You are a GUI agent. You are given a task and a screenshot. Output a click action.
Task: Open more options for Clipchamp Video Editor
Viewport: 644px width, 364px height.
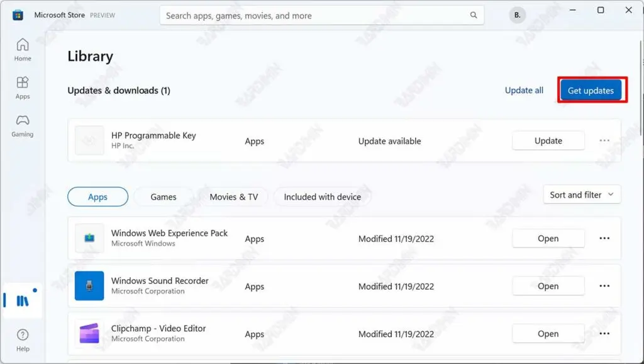coord(604,334)
